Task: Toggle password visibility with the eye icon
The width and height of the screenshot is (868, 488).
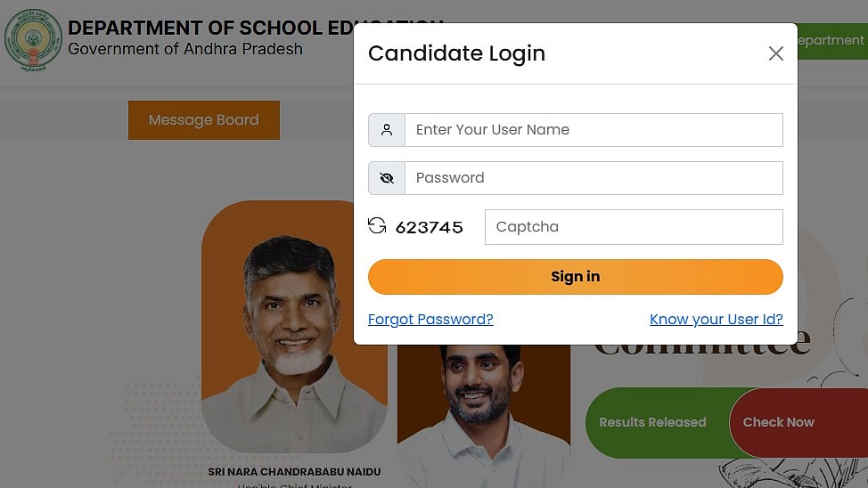Action: pos(387,178)
